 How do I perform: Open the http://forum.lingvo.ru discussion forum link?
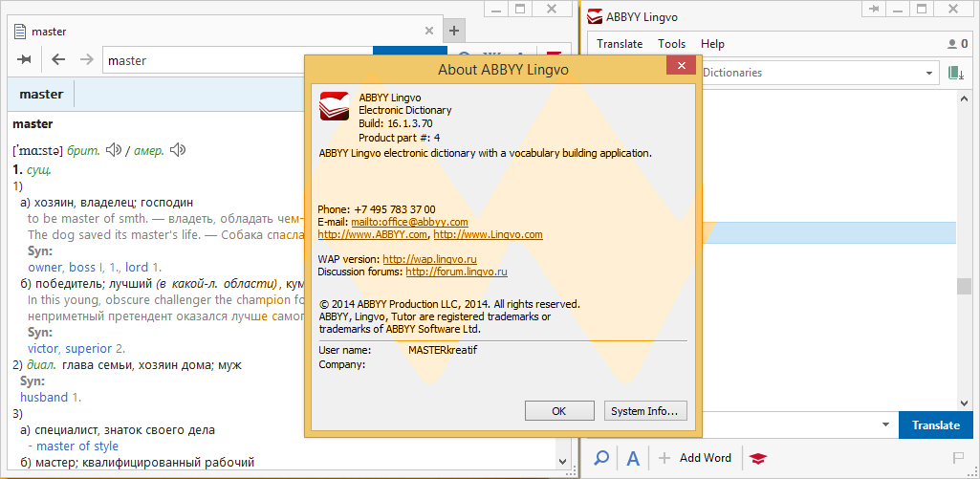click(456, 272)
